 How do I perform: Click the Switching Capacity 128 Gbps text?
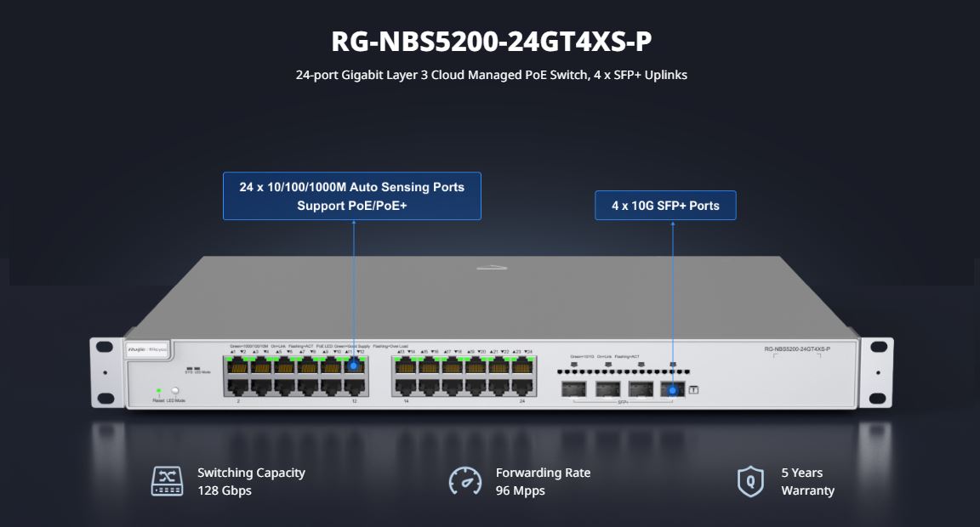click(251, 481)
